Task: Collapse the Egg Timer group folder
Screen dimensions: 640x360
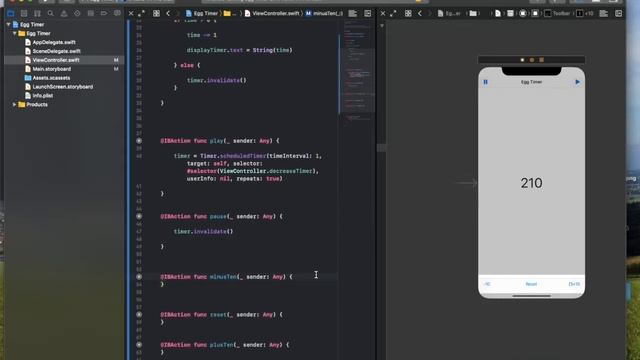Action: 15,33
